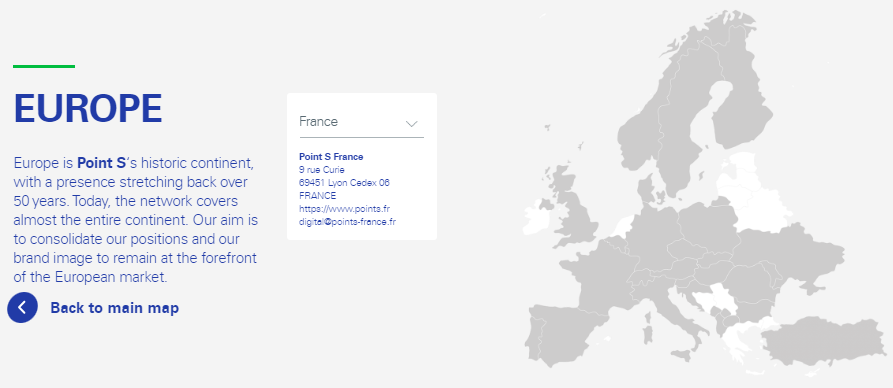Select the United Kingdom on the map
This screenshot has height=388, width=893.
point(575,208)
